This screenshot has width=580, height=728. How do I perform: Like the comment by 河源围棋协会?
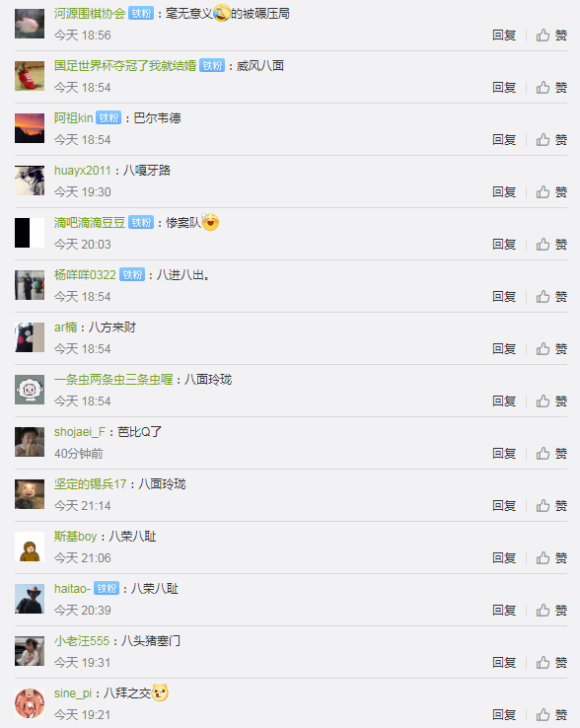click(x=551, y=36)
